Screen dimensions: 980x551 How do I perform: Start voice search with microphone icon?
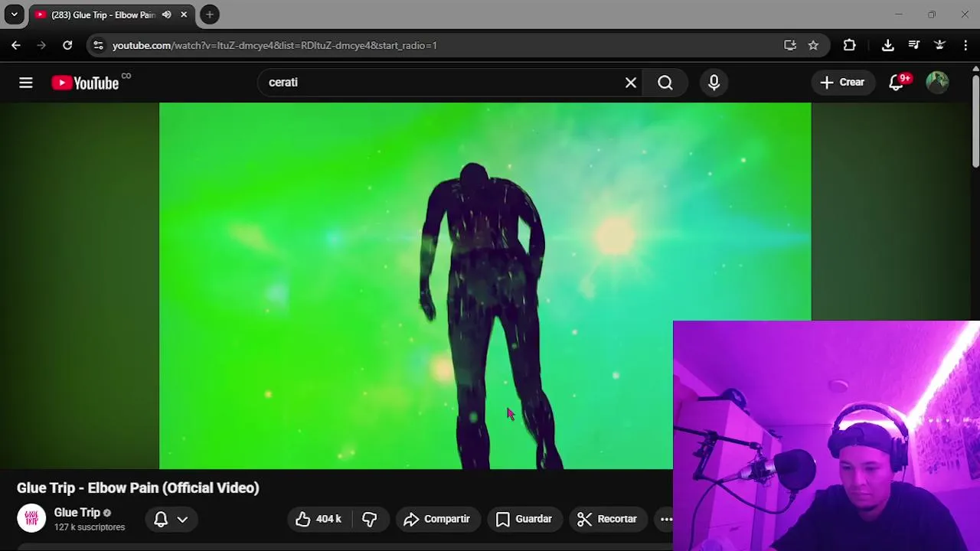[x=714, y=83]
